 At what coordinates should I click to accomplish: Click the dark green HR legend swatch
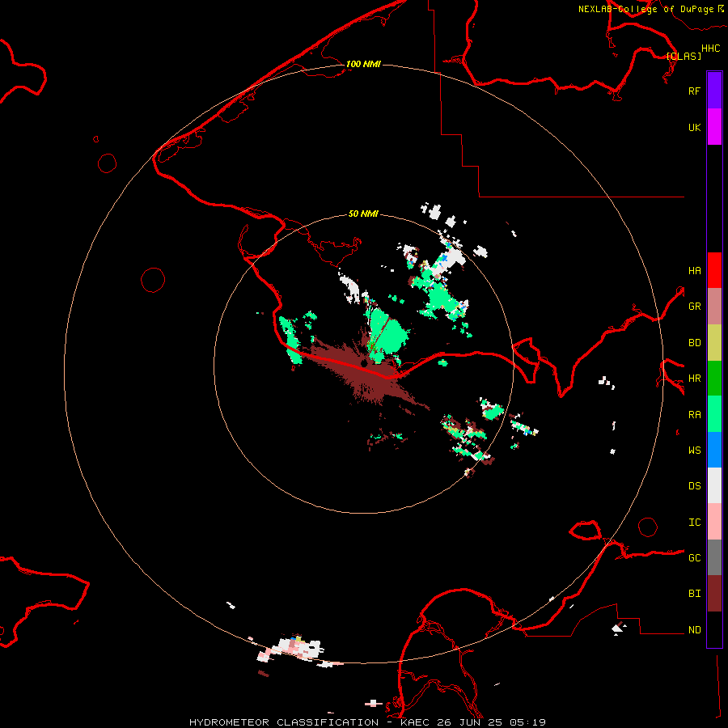[714, 379]
